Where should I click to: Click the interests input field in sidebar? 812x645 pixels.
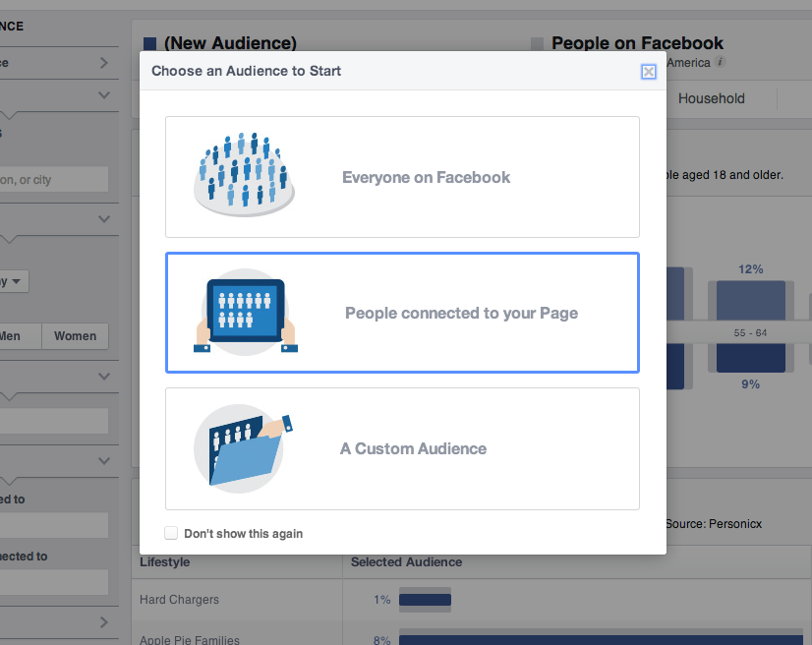pyautogui.click(x=54, y=421)
